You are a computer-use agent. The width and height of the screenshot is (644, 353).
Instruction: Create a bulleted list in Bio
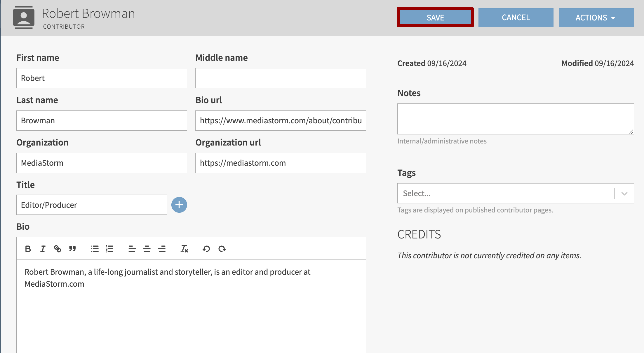coord(95,249)
